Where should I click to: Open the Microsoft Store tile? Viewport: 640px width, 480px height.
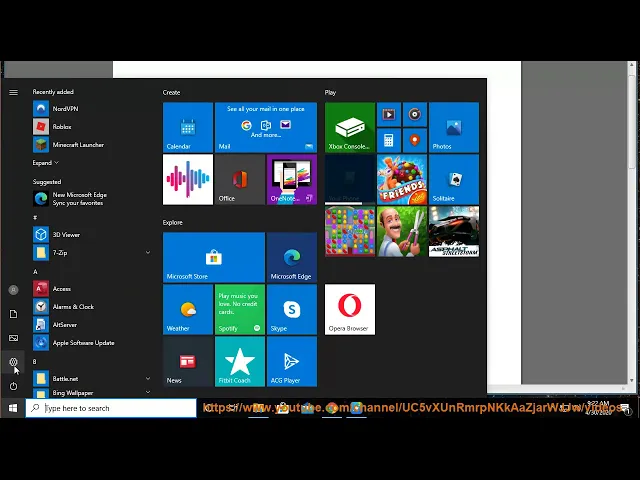[214, 257]
